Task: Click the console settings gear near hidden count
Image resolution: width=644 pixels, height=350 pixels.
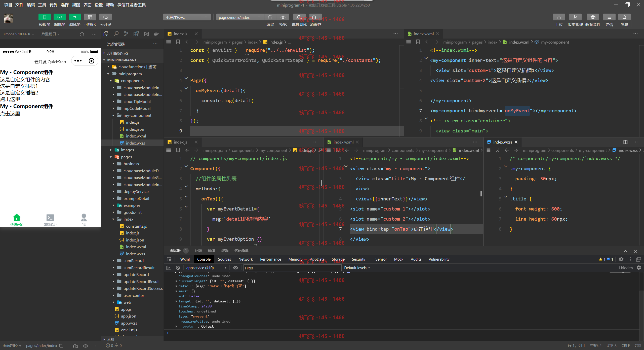Action: pyautogui.click(x=639, y=268)
